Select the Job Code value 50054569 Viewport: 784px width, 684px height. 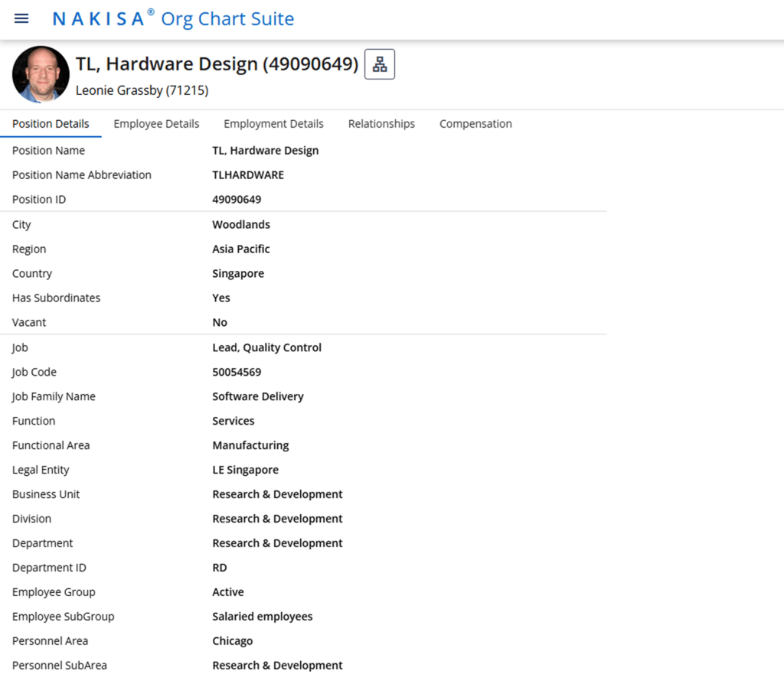[236, 372]
